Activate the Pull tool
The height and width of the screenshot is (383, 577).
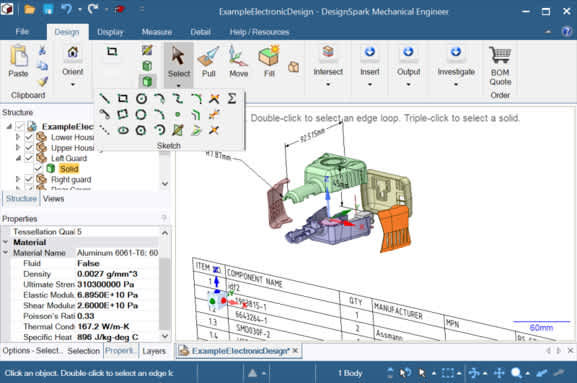pyautogui.click(x=208, y=61)
